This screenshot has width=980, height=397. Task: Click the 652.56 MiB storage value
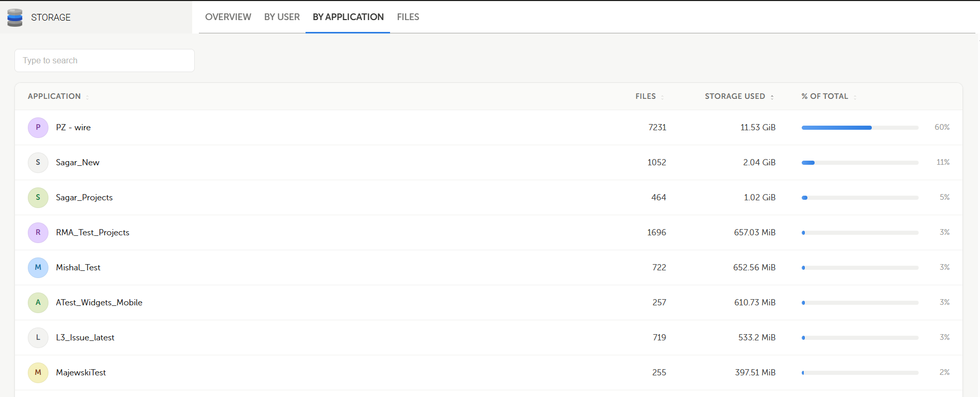pyautogui.click(x=754, y=268)
